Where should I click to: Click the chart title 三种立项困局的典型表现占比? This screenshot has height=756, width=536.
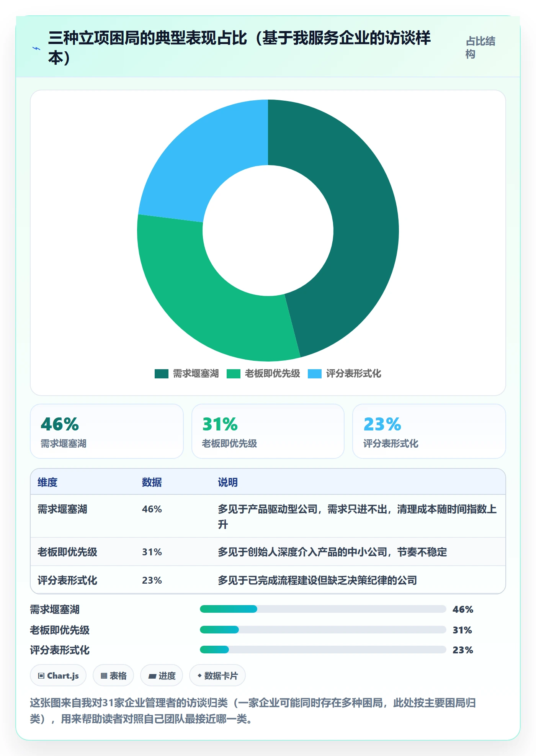pos(239,47)
